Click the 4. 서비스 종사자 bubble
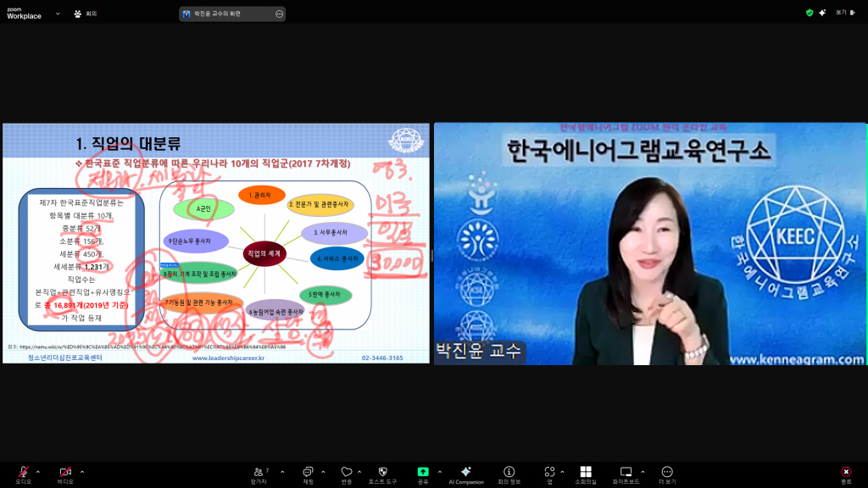The width and height of the screenshot is (868, 488). pyautogui.click(x=337, y=259)
